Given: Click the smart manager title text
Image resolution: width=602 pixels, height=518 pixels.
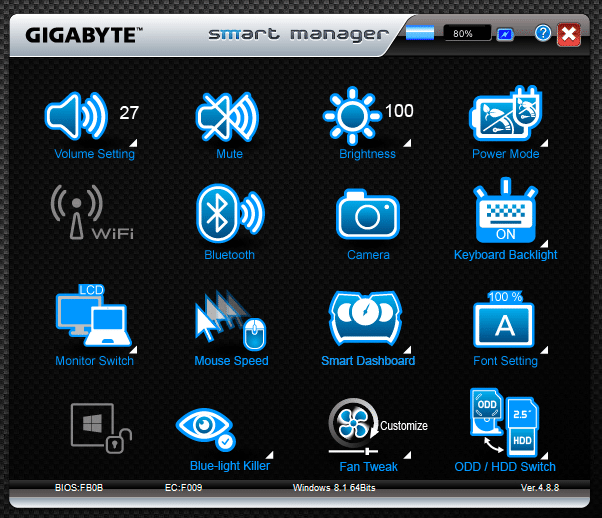Looking at the screenshot, I should 298,35.
